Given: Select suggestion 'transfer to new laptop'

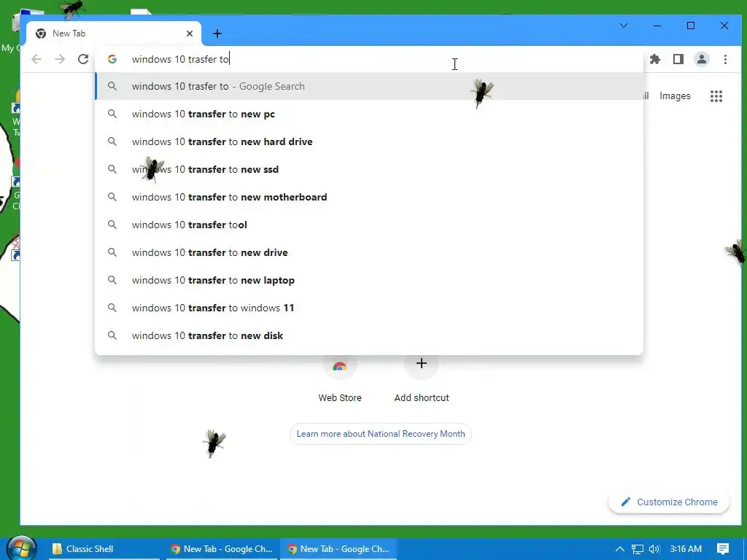Looking at the screenshot, I should pyautogui.click(x=369, y=280).
